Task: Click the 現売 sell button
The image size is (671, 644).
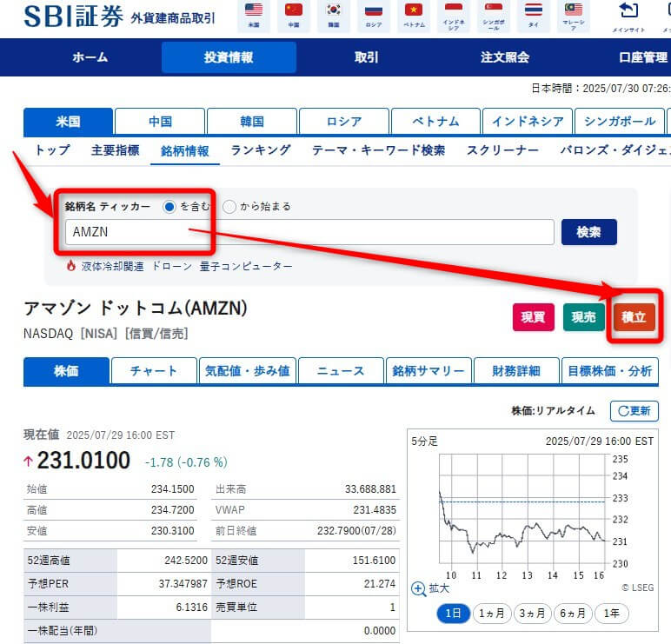Action: pyautogui.click(x=584, y=317)
